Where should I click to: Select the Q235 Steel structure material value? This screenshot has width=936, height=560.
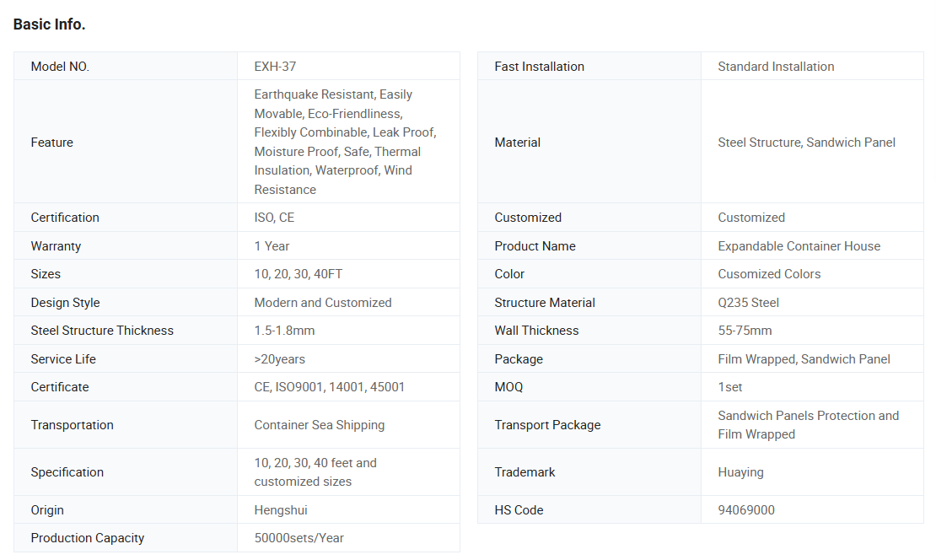pos(748,303)
